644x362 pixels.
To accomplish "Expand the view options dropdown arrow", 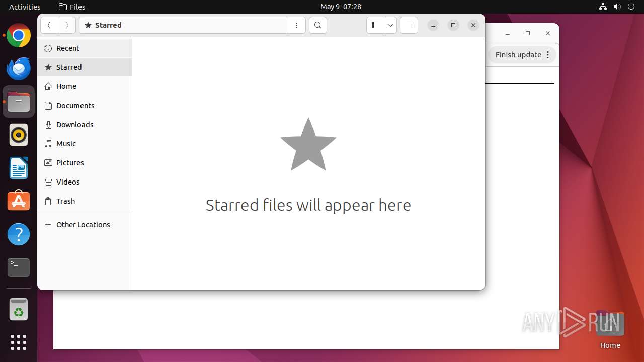I will [390, 25].
